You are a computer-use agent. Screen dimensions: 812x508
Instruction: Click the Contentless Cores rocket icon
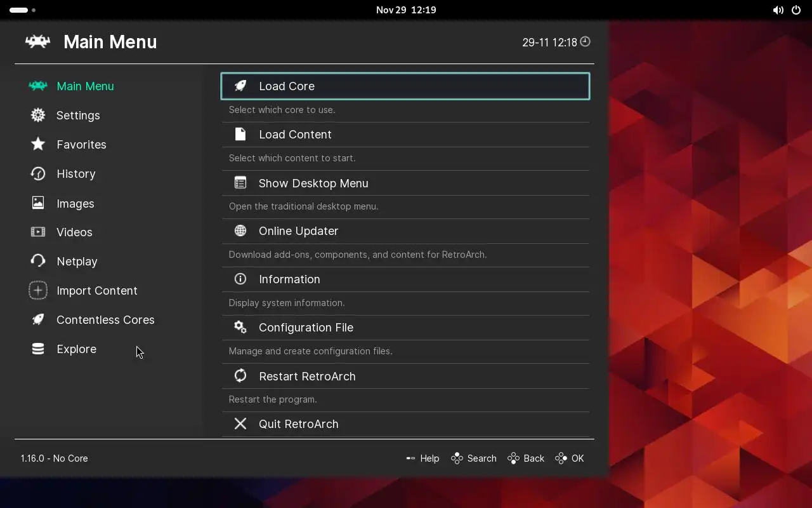pyautogui.click(x=38, y=319)
